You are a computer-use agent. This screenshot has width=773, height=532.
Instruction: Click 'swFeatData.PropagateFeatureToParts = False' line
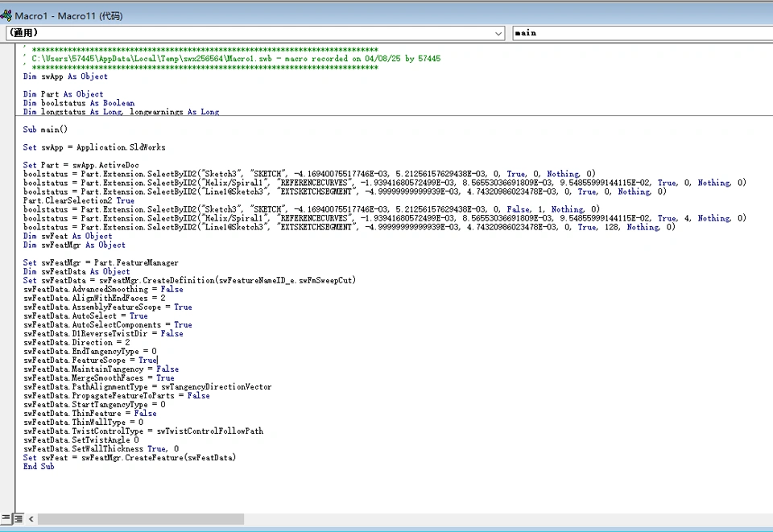pyautogui.click(x=116, y=395)
